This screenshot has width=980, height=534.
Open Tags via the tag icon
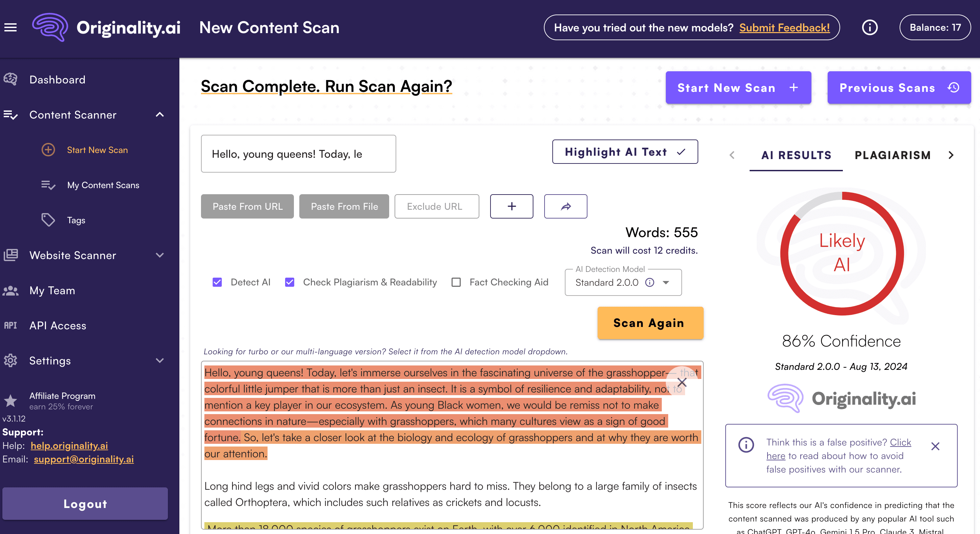pyautogui.click(x=48, y=220)
